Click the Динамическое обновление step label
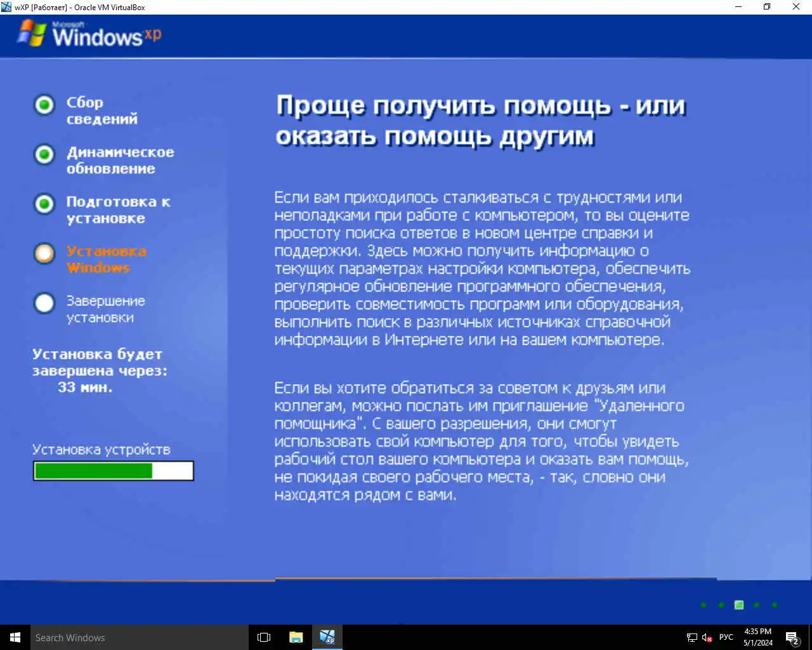Viewport: 812px width, 650px height. (120, 160)
